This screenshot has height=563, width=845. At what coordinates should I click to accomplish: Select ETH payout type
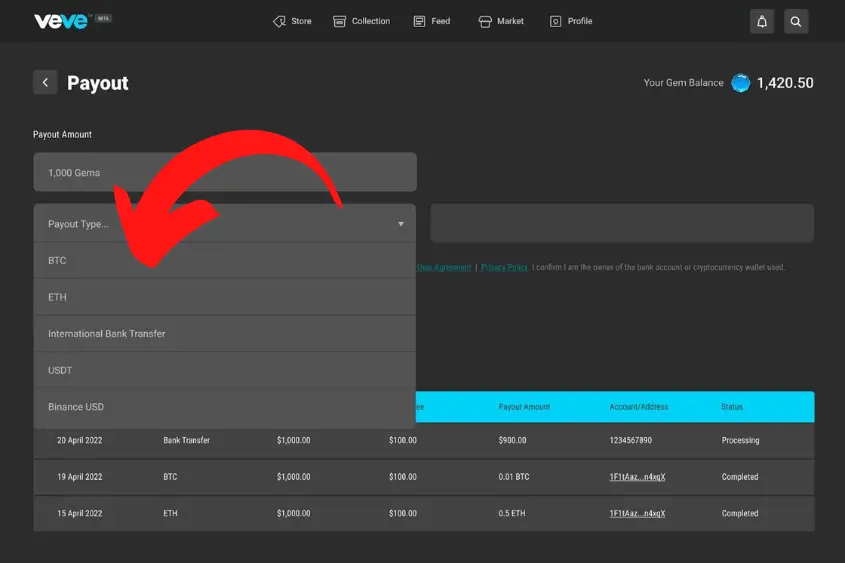[x=225, y=297]
